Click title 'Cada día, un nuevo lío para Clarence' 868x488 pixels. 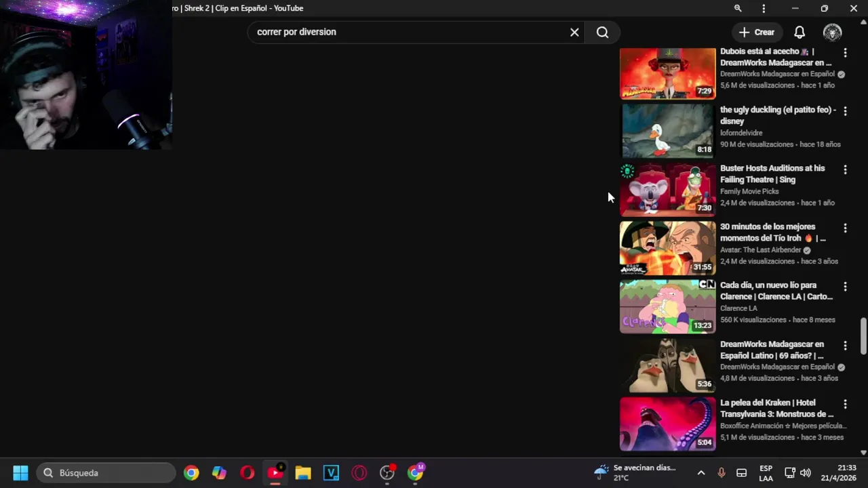[776, 291]
